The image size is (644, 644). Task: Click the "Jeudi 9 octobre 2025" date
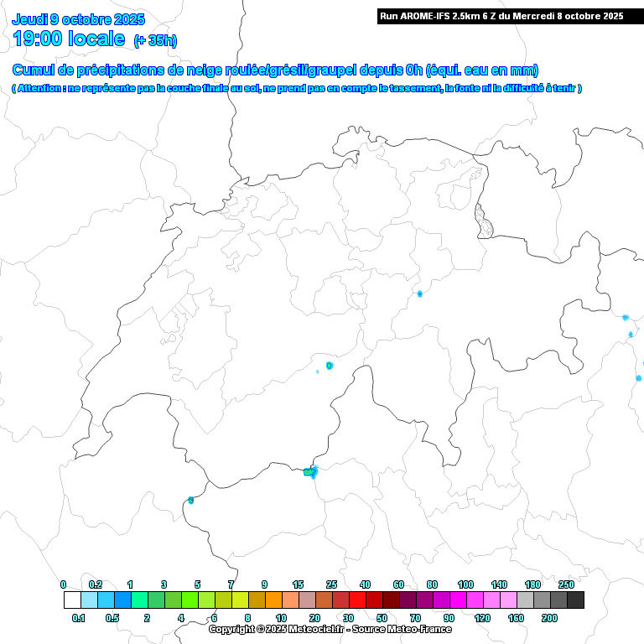[79, 19]
